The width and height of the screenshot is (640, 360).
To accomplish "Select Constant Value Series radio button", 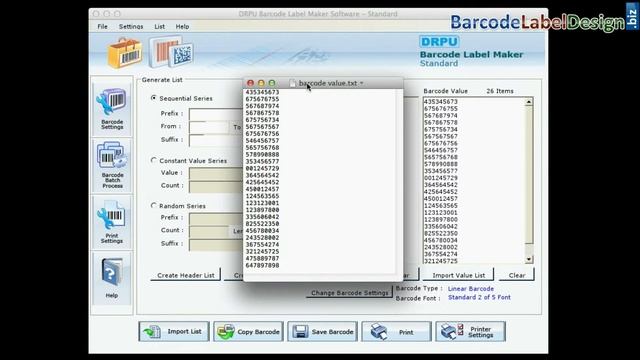I will 154,160.
